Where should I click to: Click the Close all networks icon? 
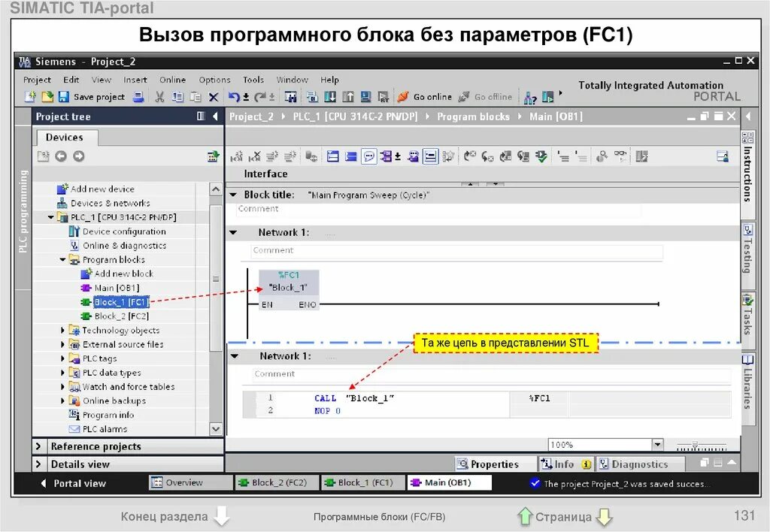pyautogui.click(x=350, y=156)
